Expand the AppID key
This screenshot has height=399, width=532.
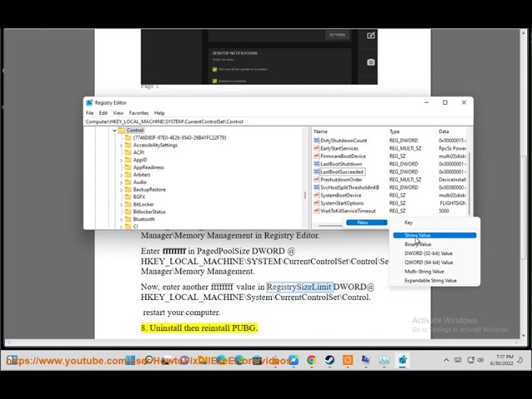point(121,160)
